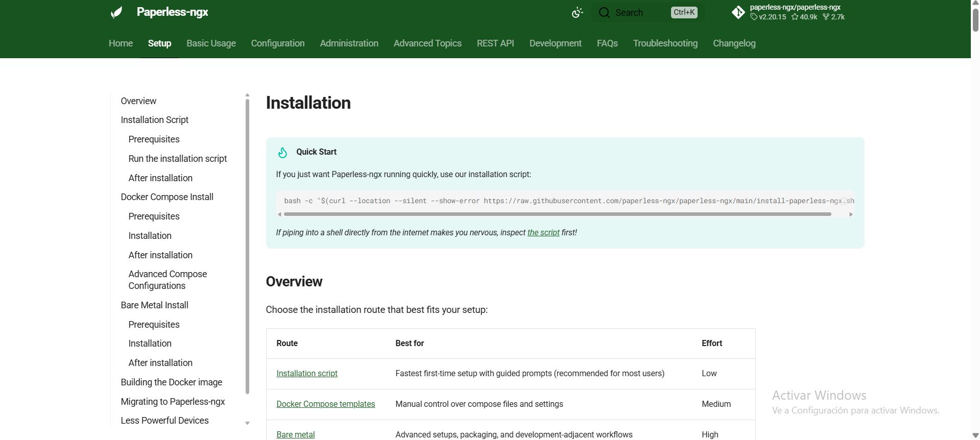Go to the Advanced Topics tab
This screenshot has height=440, width=980.
pos(427,43)
